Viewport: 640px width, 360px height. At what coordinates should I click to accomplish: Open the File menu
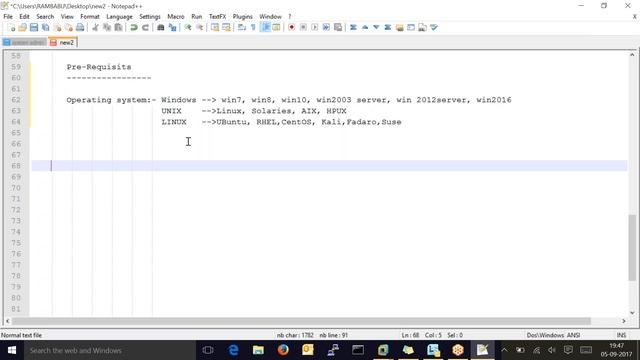(8, 17)
